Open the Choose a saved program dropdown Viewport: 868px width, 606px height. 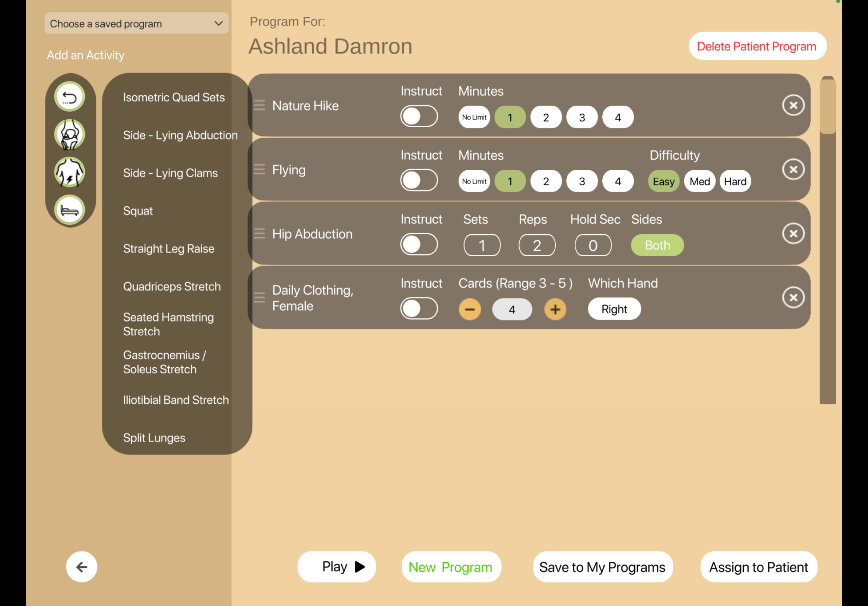(x=136, y=24)
